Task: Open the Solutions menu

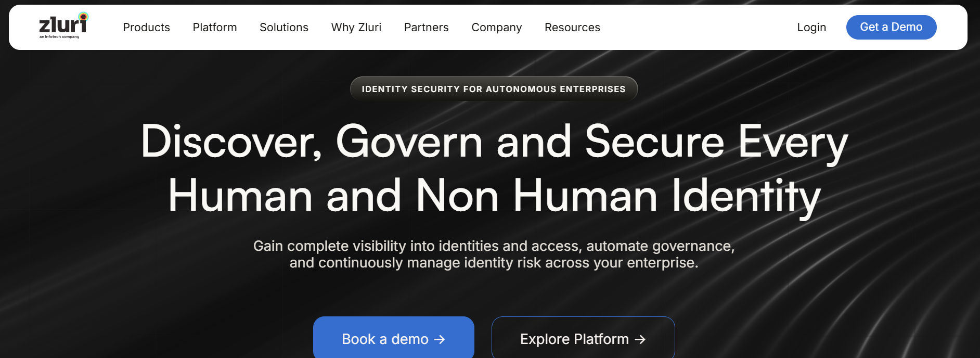Action: pyautogui.click(x=284, y=28)
